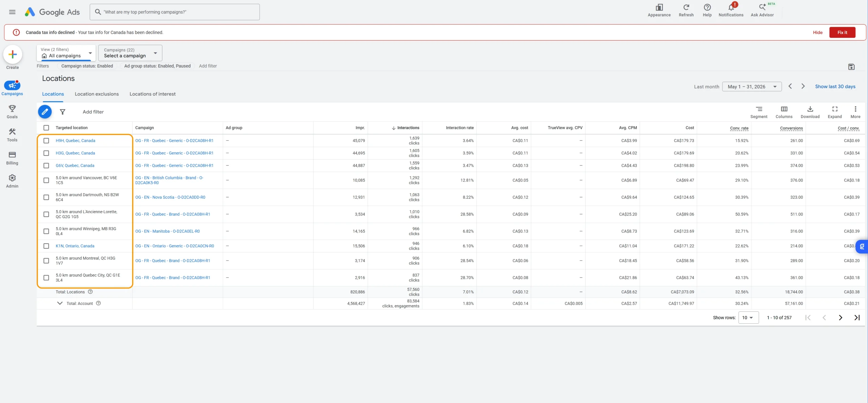Open Admin settings in sidebar
868x403 pixels.
coord(12,181)
